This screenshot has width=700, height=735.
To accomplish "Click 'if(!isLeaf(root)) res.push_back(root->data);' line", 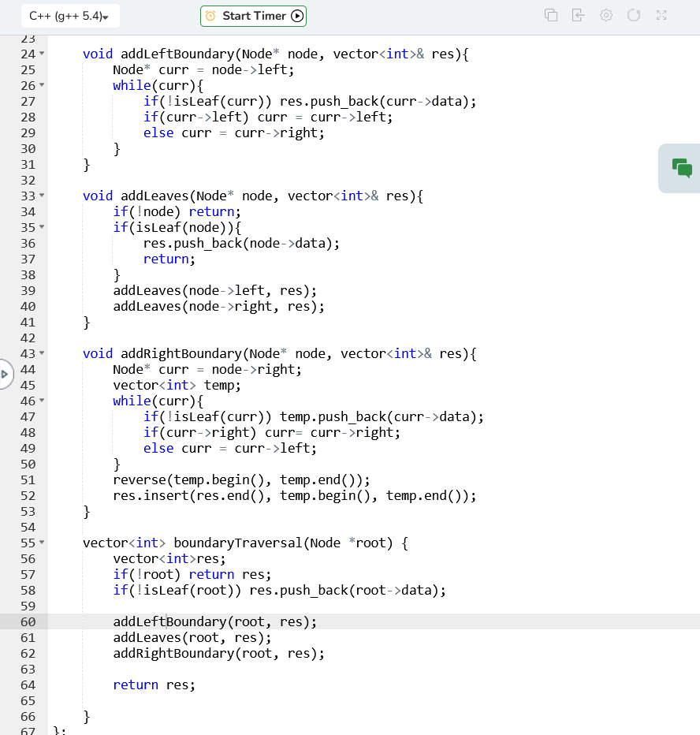I will (279, 591).
